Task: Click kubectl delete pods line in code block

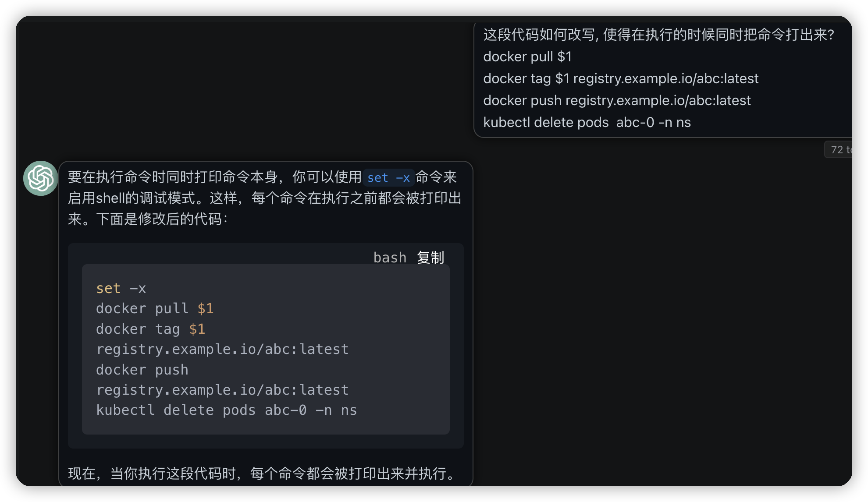Action: [x=226, y=410]
